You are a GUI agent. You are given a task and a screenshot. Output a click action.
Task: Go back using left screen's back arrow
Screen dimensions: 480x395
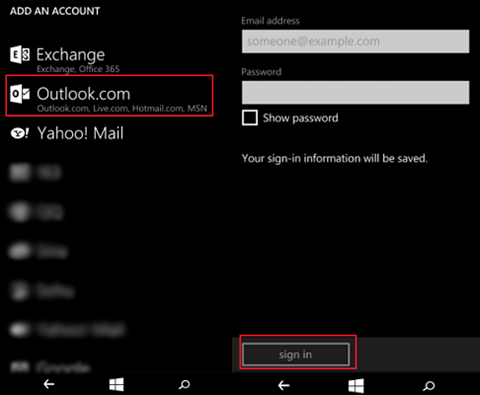point(49,384)
